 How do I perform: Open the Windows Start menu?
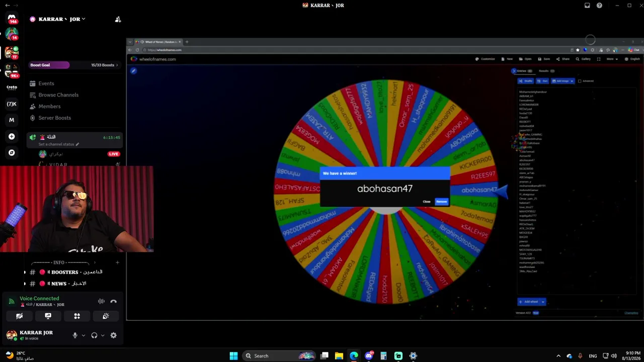pyautogui.click(x=233, y=356)
